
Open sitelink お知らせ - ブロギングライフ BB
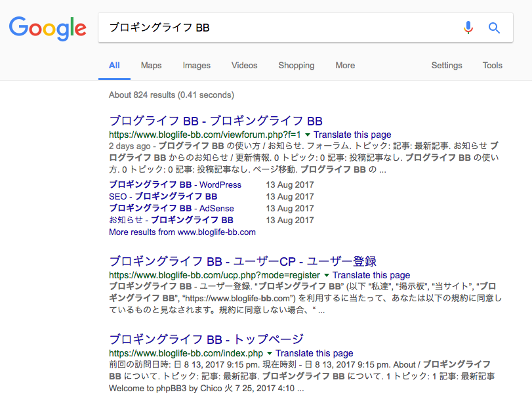[x=171, y=220]
